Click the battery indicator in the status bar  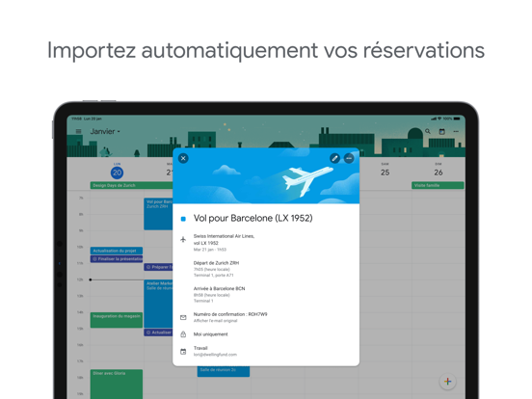click(x=457, y=119)
